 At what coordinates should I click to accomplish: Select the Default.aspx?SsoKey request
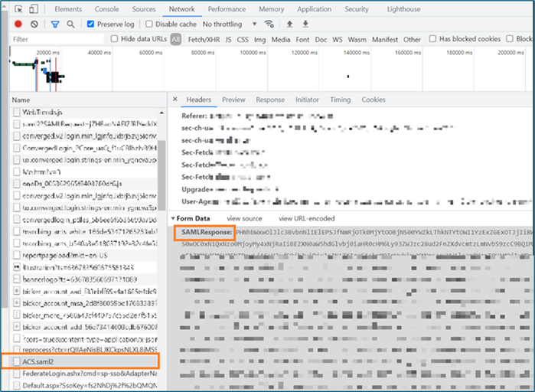click(85, 386)
